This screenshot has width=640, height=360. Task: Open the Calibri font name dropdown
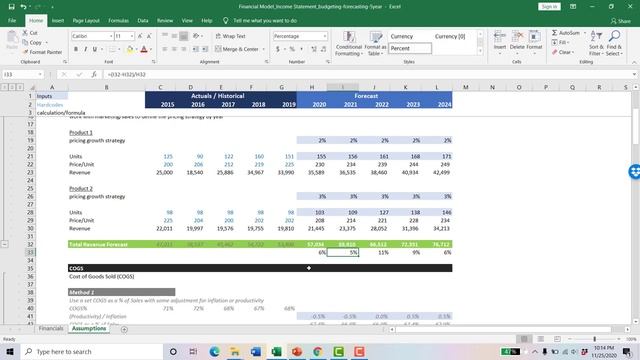(111, 36)
